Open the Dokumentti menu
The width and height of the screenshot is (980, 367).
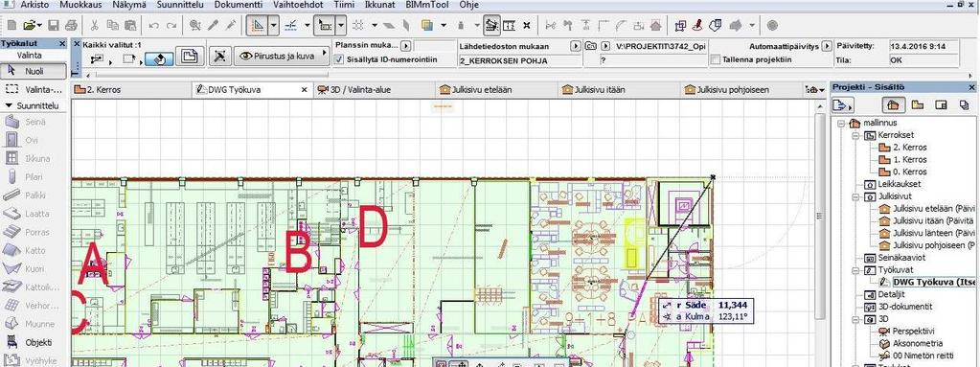click(238, 5)
